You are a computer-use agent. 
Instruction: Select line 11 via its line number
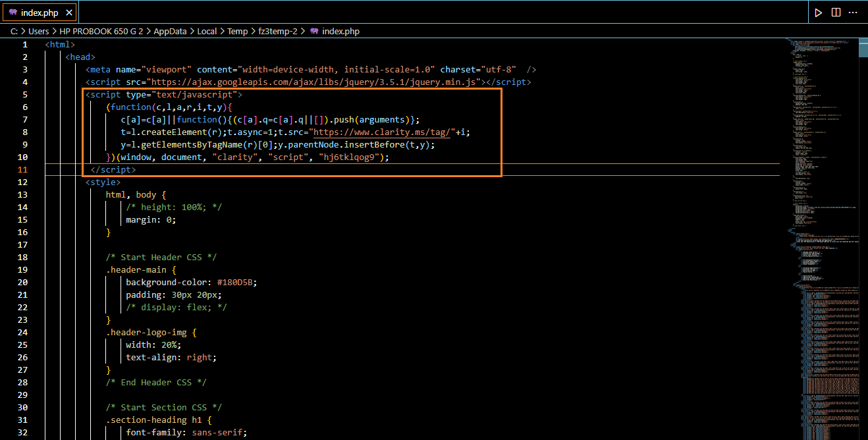point(24,170)
